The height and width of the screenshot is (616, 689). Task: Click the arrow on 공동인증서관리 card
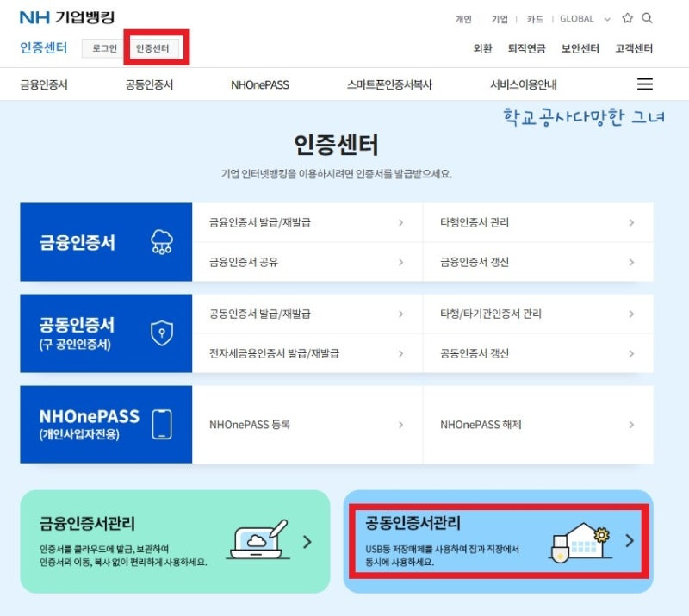[x=630, y=540]
